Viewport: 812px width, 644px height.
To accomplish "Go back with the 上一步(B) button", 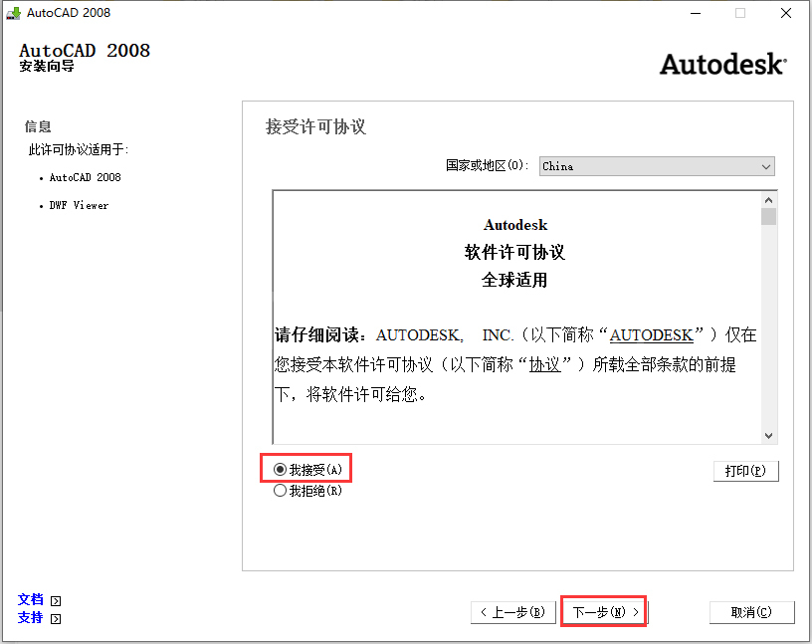I will coord(512,612).
